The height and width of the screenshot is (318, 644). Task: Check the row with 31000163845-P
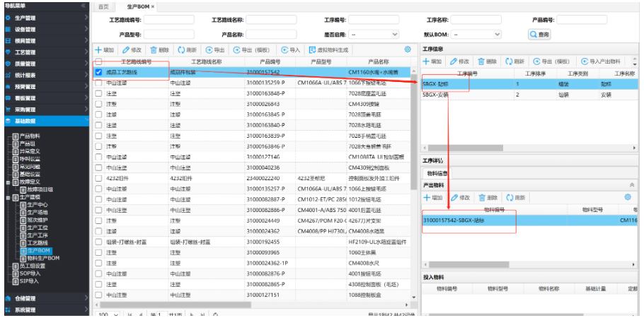click(98, 114)
